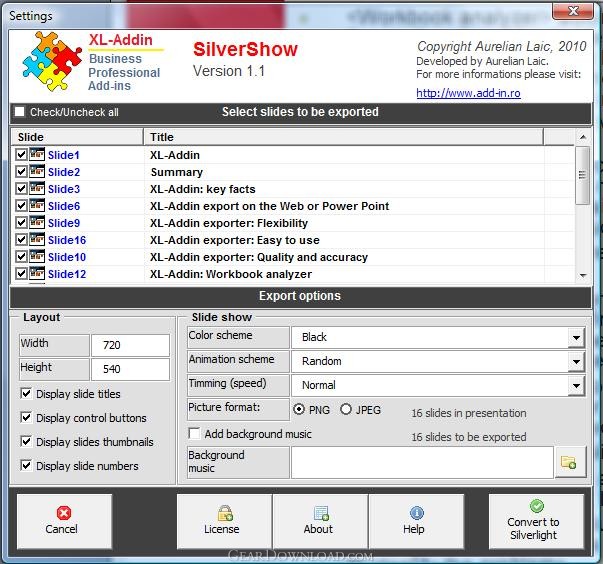Enable Add background music

[x=195, y=434]
